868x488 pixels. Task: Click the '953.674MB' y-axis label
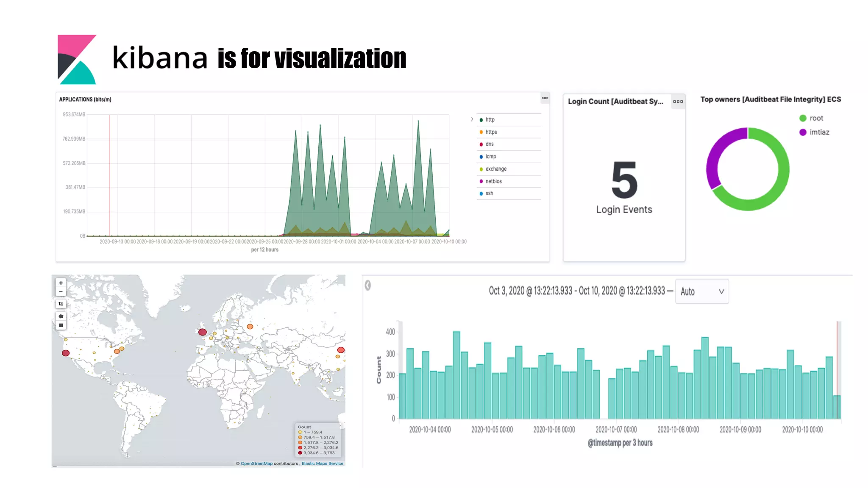[x=74, y=115]
